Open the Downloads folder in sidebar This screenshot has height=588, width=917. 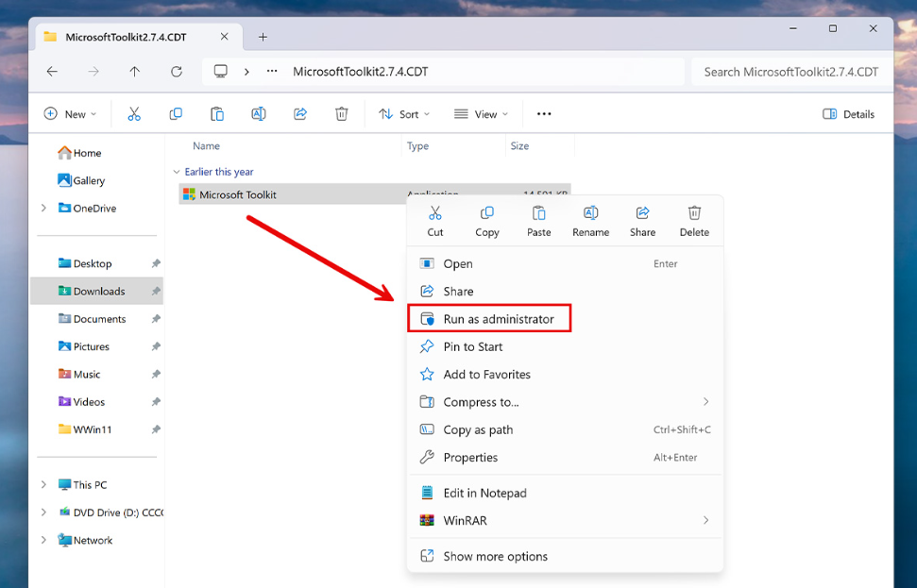pos(98,292)
